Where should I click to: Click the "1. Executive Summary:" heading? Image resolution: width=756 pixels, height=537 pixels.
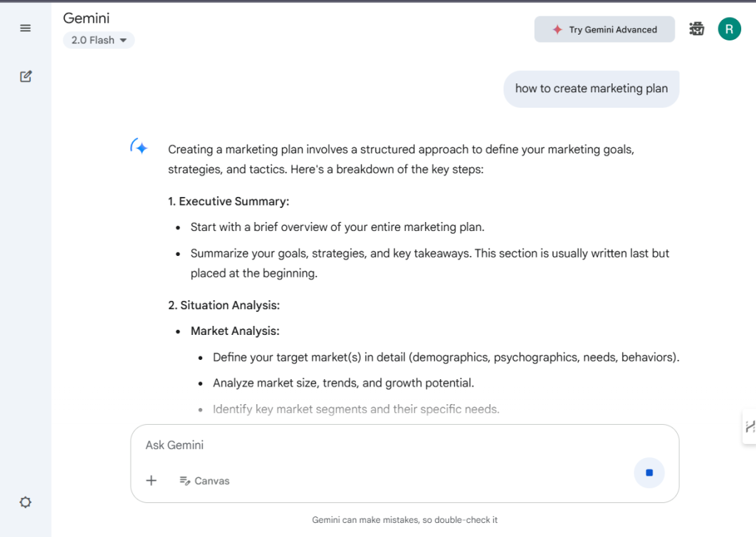pos(229,201)
